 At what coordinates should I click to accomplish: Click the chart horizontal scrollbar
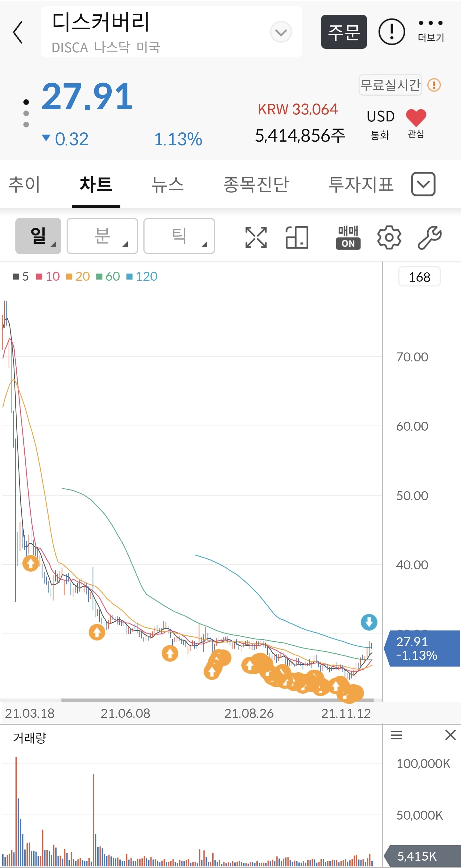point(217,700)
